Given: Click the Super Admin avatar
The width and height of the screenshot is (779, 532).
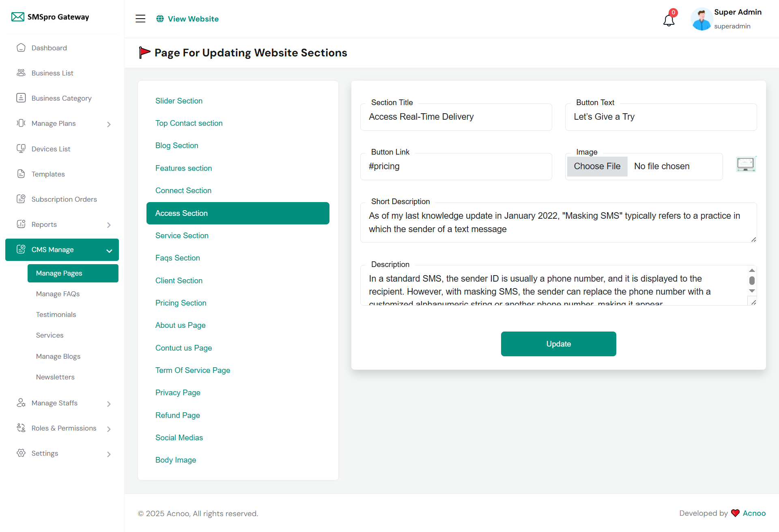Looking at the screenshot, I should point(701,19).
